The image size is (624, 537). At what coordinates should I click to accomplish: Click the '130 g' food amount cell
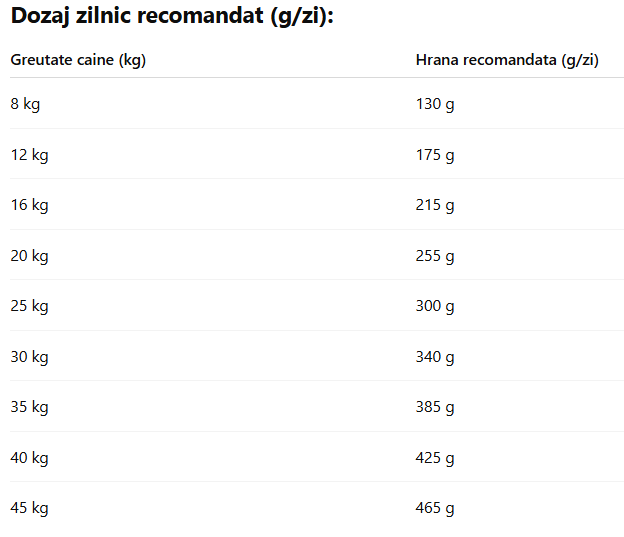click(x=435, y=104)
